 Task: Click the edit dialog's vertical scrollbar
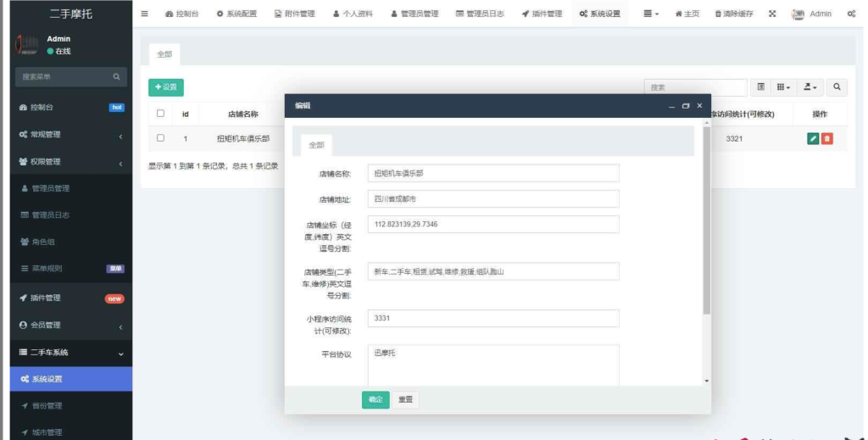(x=707, y=220)
